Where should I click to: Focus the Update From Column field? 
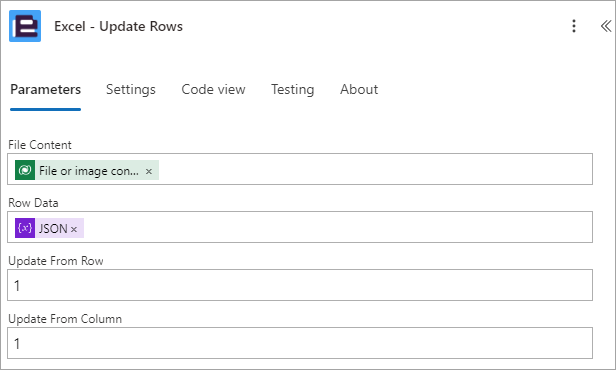click(x=300, y=343)
